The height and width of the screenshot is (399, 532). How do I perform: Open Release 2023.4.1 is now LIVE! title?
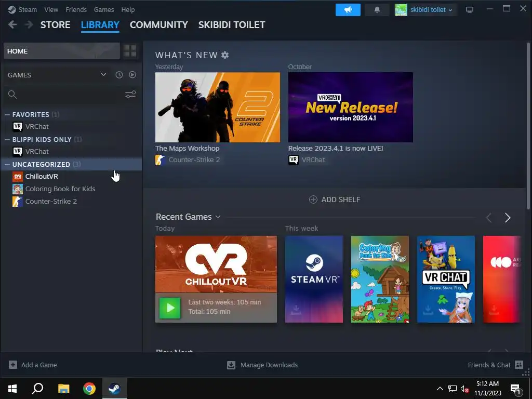click(336, 148)
